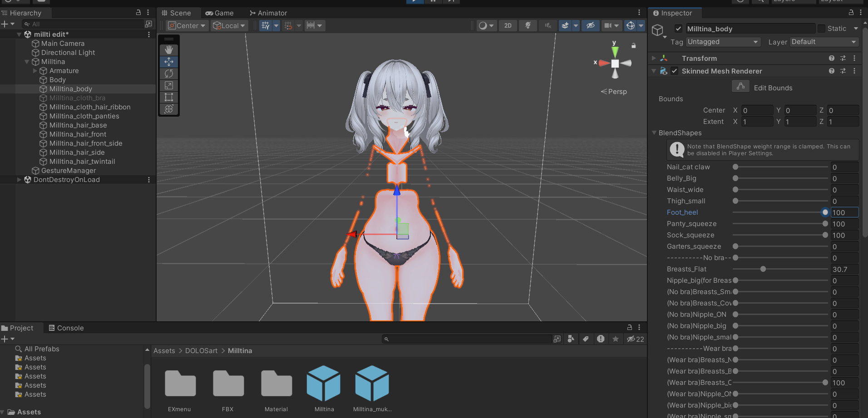The width and height of the screenshot is (868, 418).
Task: Toggle hidden packages count icon
Action: click(636, 339)
